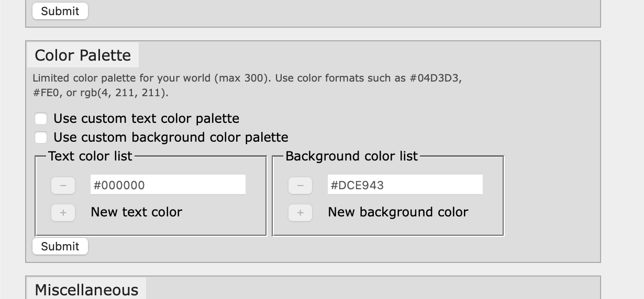Remove the #DCE943 background color entry
The width and height of the screenshot is (644, 299).
(x=300, y=186)
